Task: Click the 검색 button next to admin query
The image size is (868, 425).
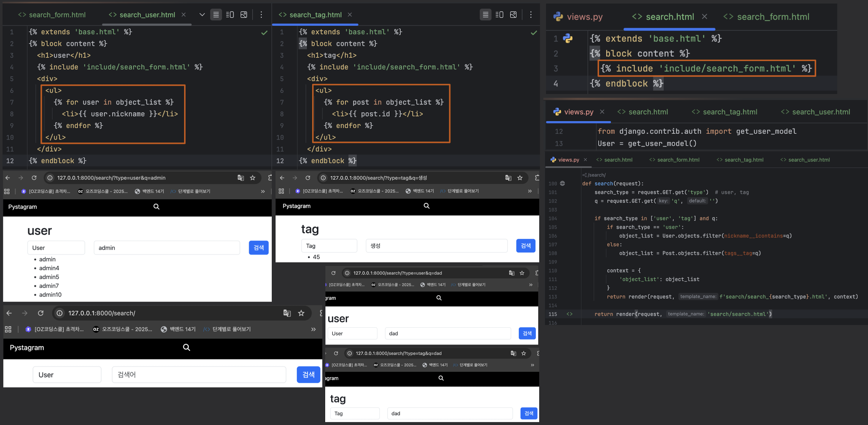Action: [258, 247]
